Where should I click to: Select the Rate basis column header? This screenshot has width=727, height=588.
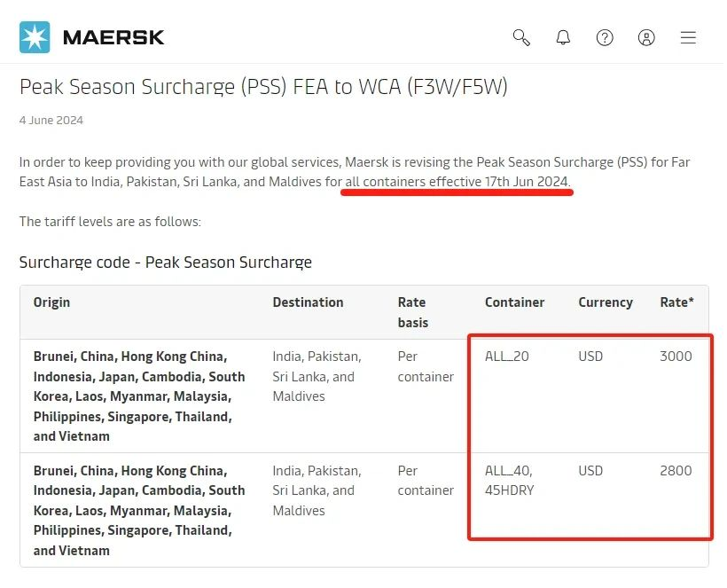(x=413, y=312)
